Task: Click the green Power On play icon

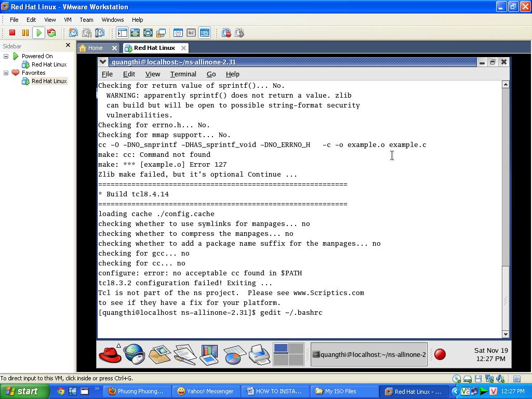Action: point(38,33)
